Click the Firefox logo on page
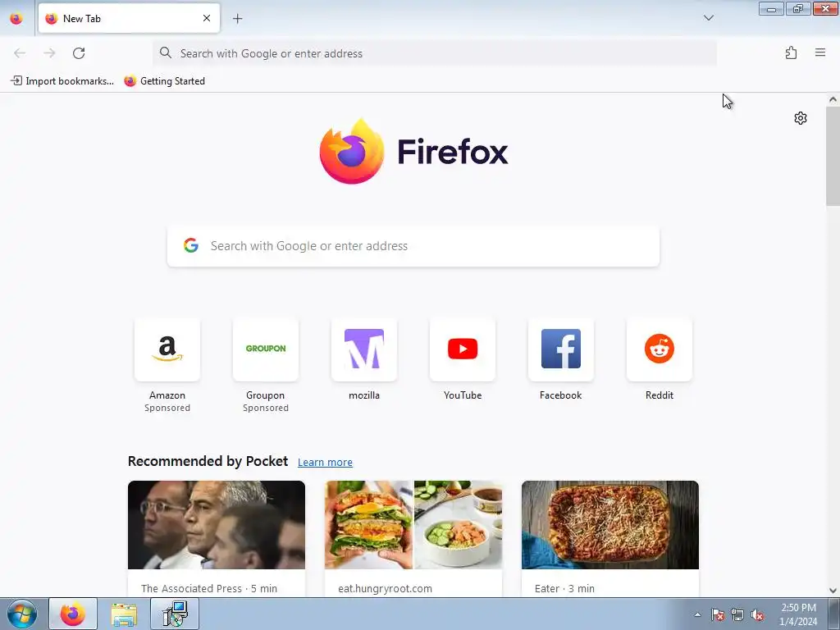The image size is (840, 630). [413, 152]
